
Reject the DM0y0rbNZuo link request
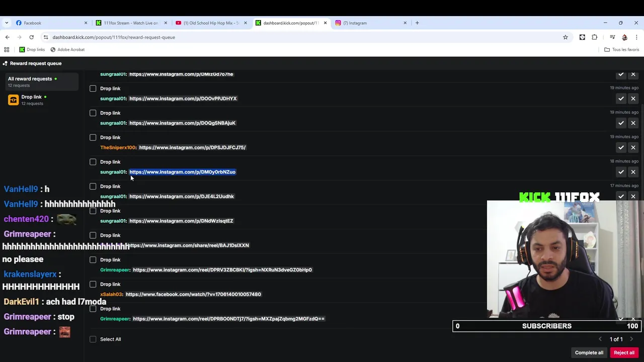point(633,172)
